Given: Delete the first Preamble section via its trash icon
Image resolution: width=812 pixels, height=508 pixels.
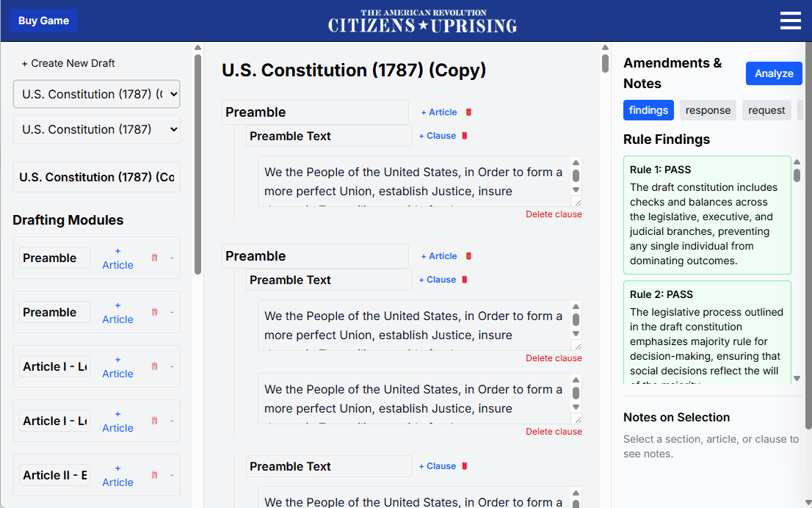Looking at the screenshot, I should (x=469, y=112).
